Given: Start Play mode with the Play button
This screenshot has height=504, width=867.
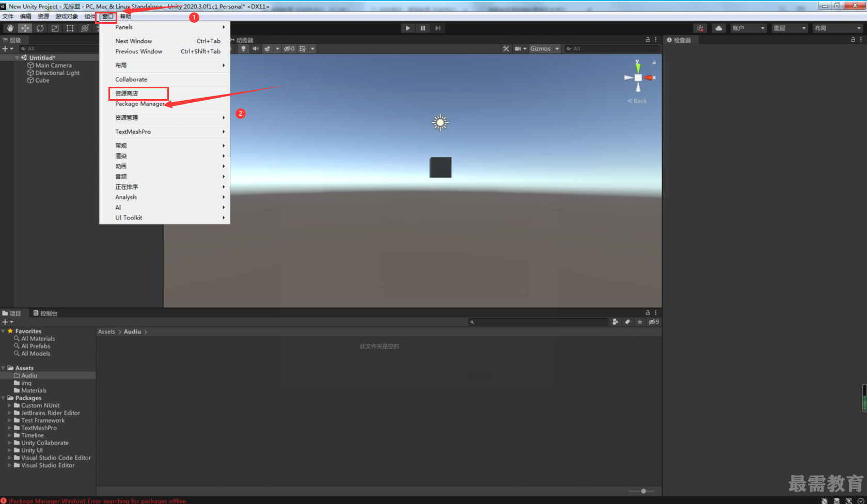Looking at the screenshot, I should pyautogui.click(x=408, y=28).
